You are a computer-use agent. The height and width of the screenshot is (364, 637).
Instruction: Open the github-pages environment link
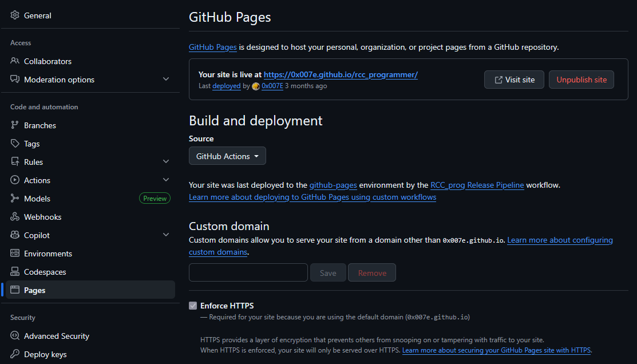333,185
